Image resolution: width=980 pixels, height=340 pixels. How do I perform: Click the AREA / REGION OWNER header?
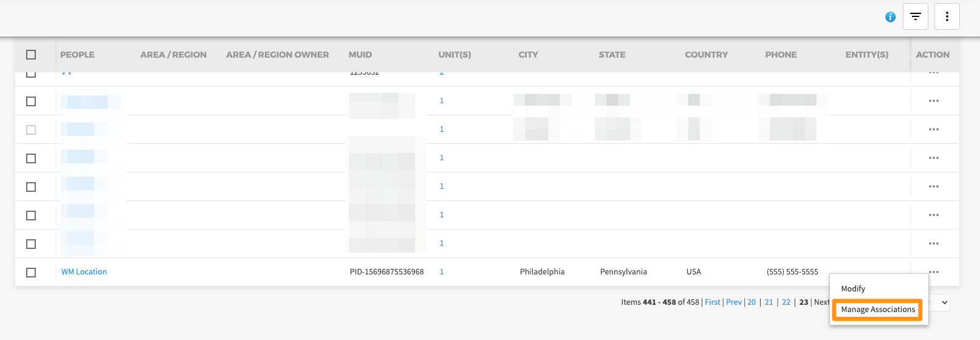point(277,55)
